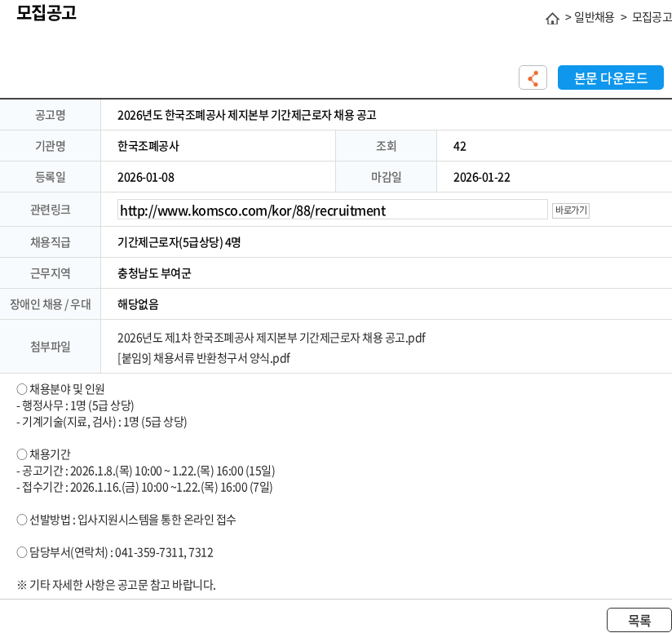
Task: Click the 기관명 label cell
Action: [x=50, y=146]
